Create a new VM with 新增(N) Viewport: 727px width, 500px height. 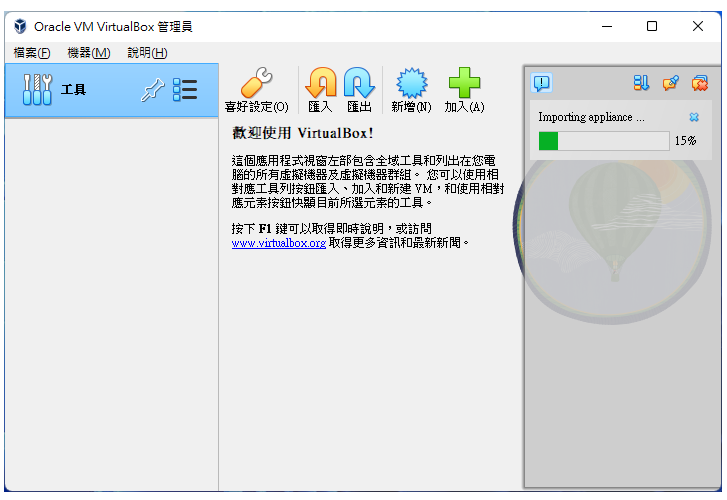point(411,90)
